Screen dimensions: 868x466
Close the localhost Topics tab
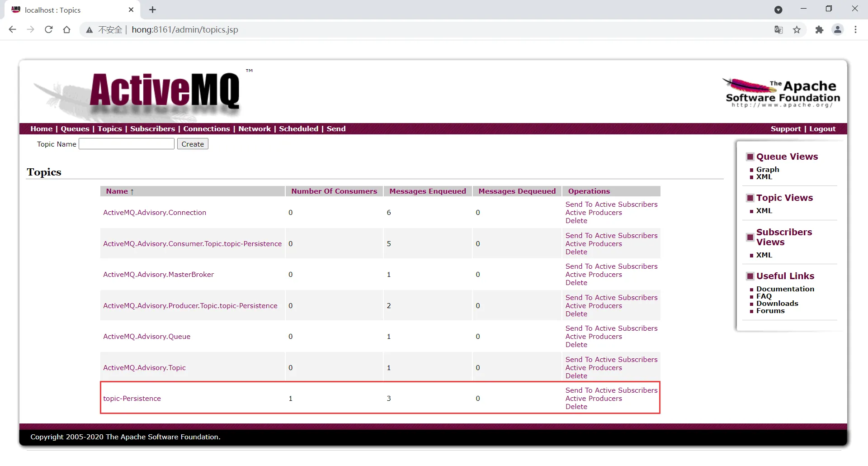point(131,10)
